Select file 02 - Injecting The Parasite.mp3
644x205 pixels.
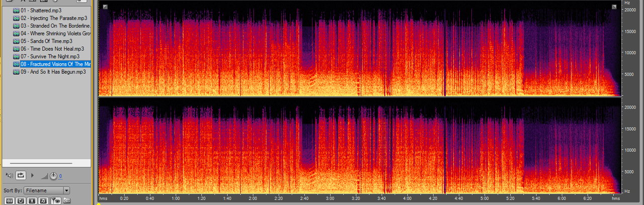tap(54, 18)
